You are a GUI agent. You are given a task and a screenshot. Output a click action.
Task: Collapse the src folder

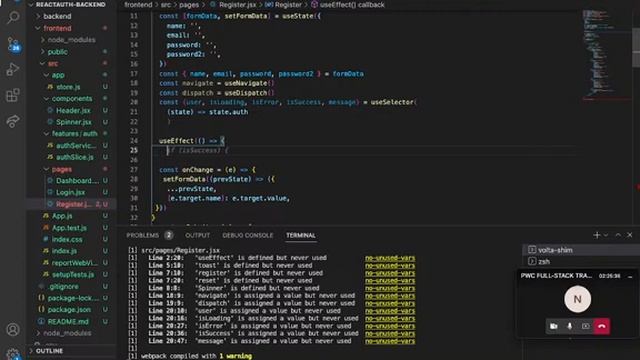point(52,64)
